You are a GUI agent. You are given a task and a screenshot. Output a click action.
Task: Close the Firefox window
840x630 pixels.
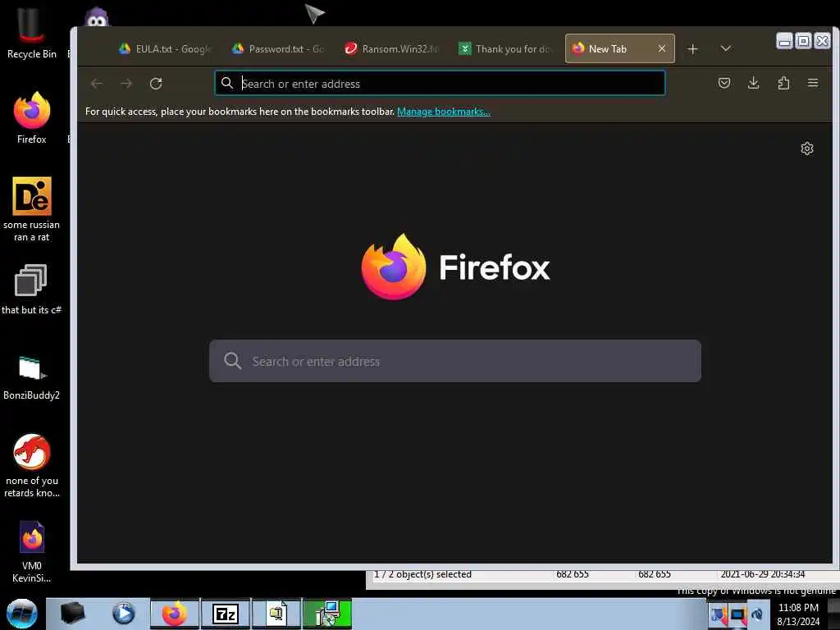(822, 41)
